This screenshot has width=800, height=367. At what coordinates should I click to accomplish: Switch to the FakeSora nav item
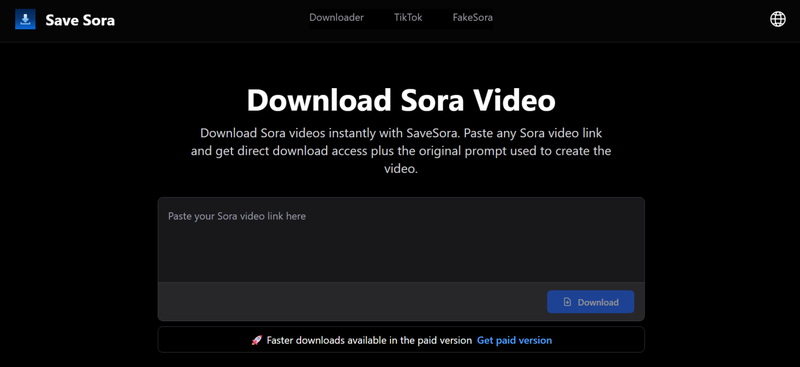[472, 17]
